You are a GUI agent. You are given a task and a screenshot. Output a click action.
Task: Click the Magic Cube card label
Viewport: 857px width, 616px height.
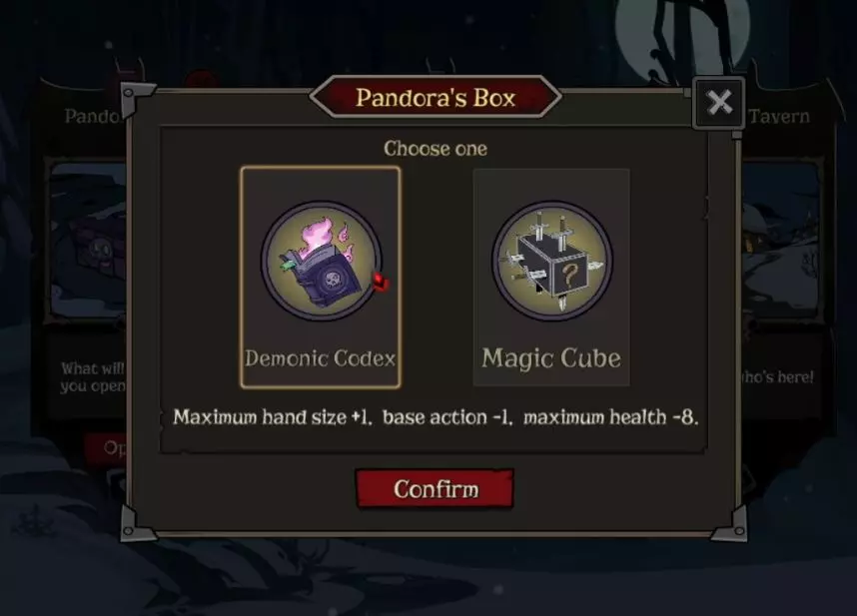point(551,358)
